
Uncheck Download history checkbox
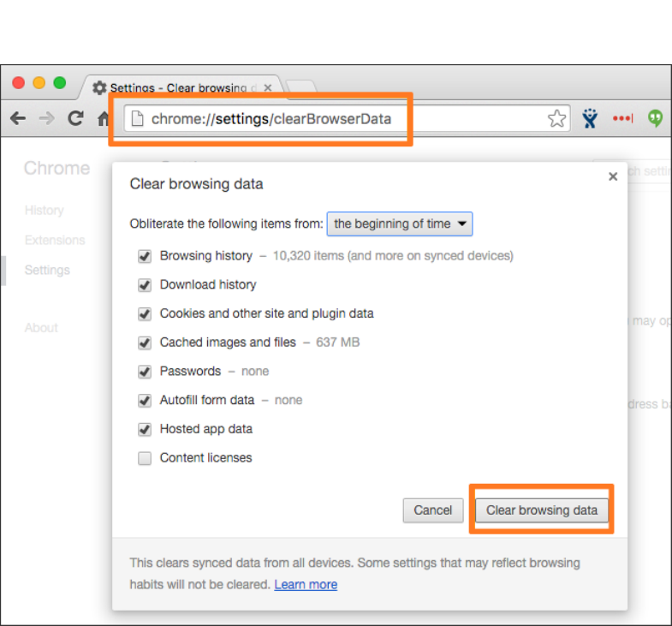[x=145, y=285]
